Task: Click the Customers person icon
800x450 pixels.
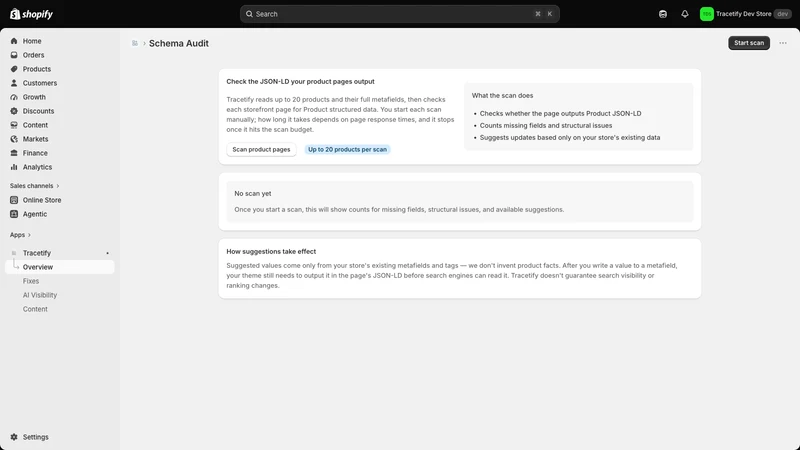Action: (14, 83)
